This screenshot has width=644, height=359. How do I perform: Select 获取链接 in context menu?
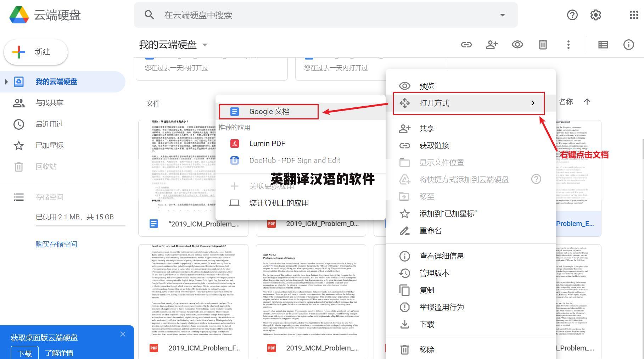point(471,146)
